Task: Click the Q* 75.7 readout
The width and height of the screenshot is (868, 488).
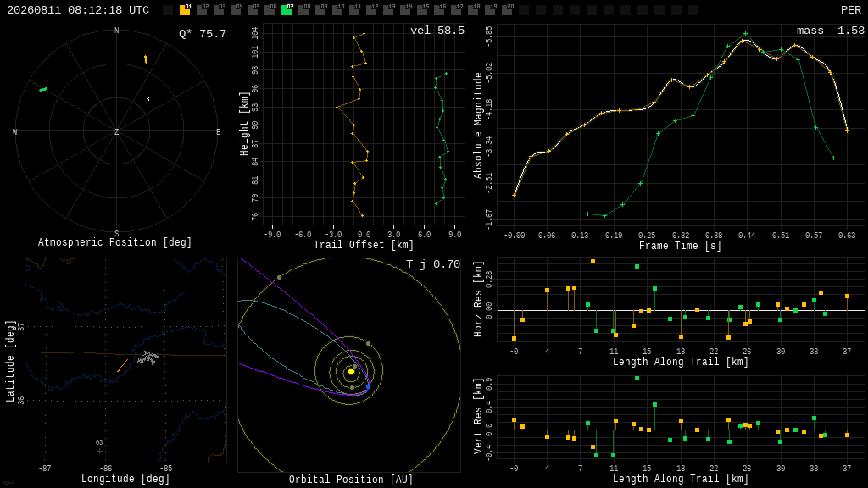Action: coord(203,34)
